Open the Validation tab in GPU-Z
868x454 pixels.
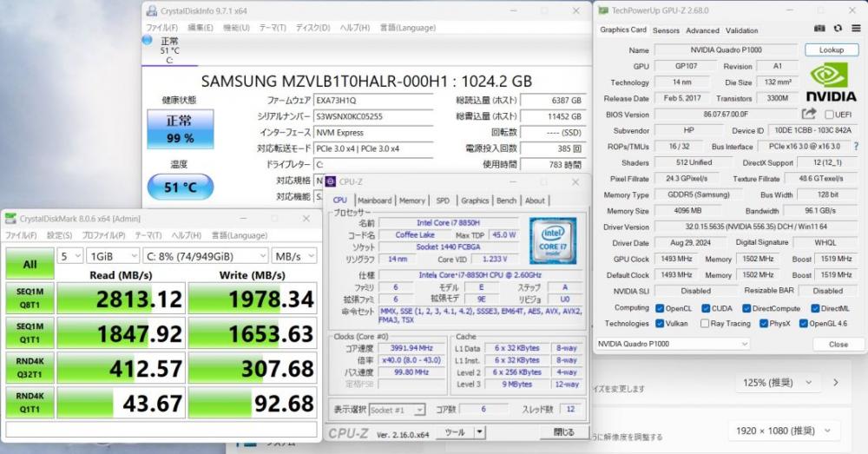point(742,30)
